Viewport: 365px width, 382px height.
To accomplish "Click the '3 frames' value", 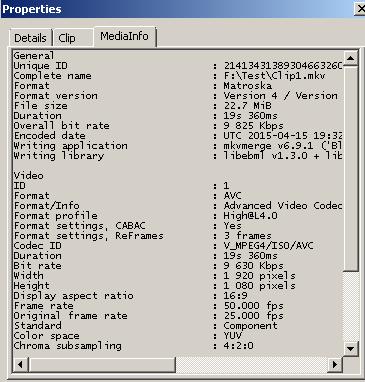I will click(x=247, y=236).
